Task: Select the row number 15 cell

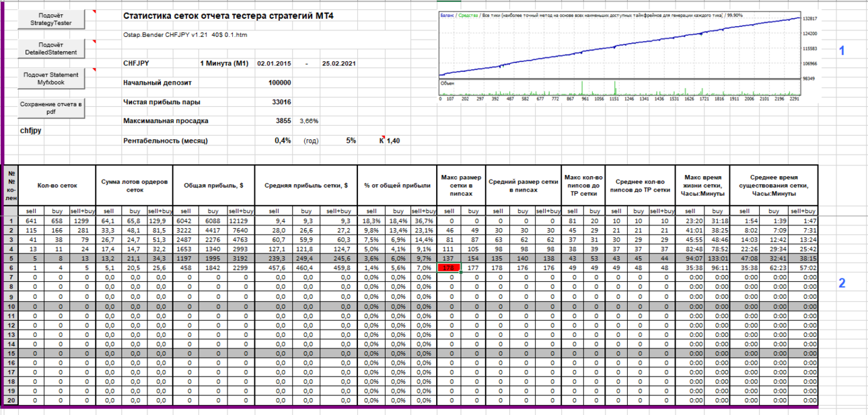Action: point(10,352)
